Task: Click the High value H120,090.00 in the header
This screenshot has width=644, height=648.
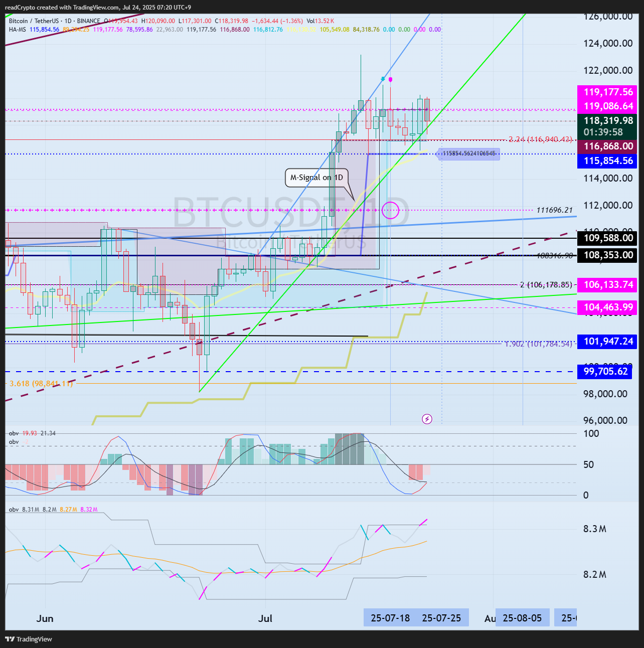Action: pyautogui.click(x=158, y=21)
